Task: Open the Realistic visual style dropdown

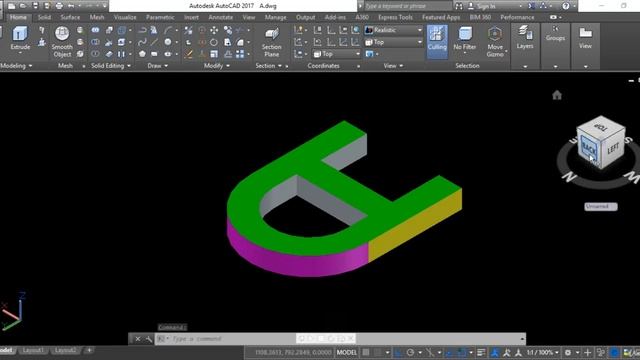Action: click(x=393, y=30)
